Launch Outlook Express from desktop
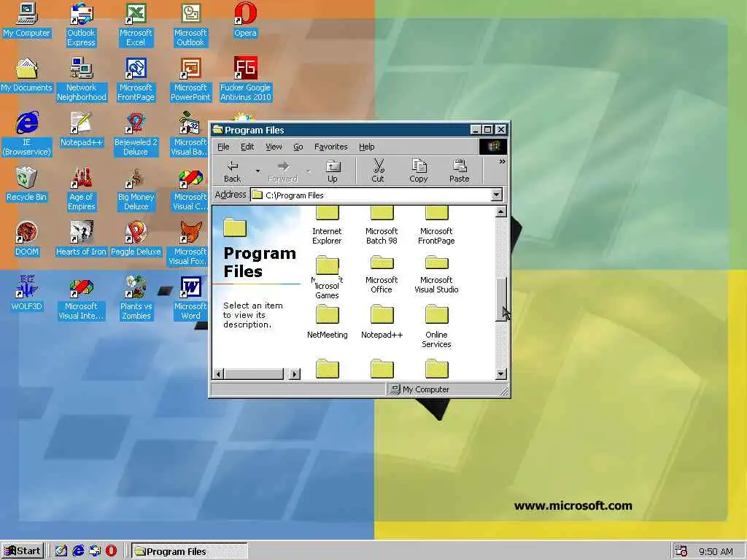 click(81, 24)
